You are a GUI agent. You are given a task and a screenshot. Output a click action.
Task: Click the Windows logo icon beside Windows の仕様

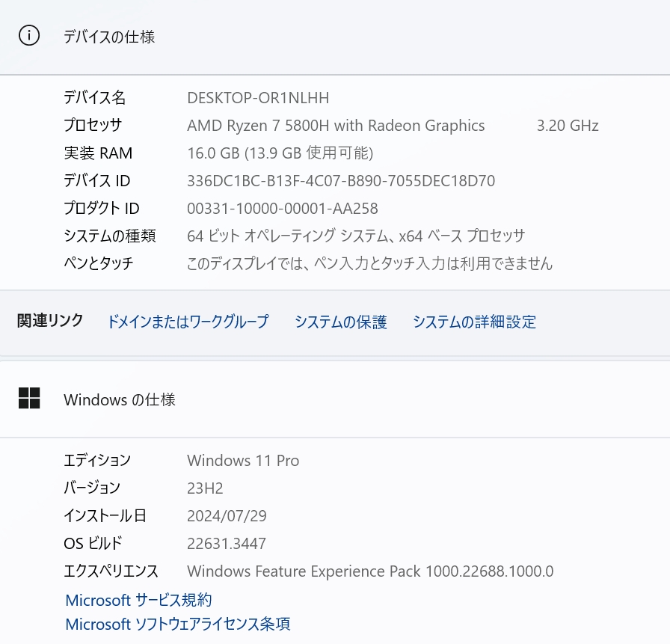tap(30, 399)
